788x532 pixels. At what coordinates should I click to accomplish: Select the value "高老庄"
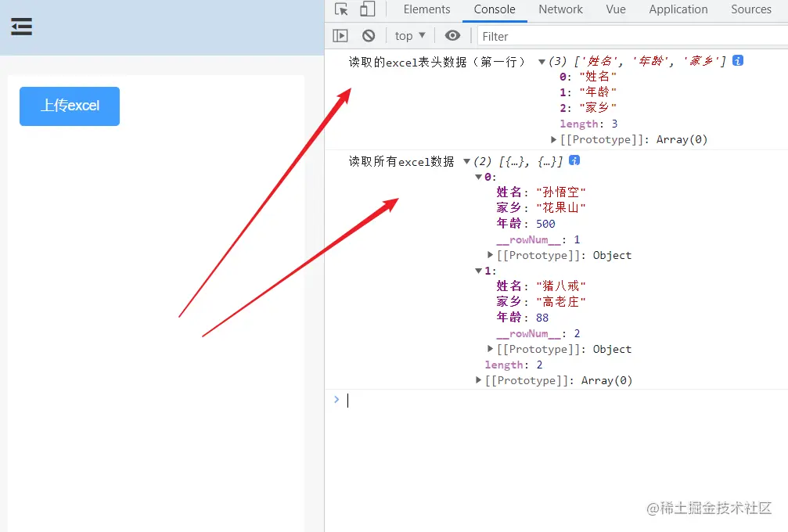(561, 302)
